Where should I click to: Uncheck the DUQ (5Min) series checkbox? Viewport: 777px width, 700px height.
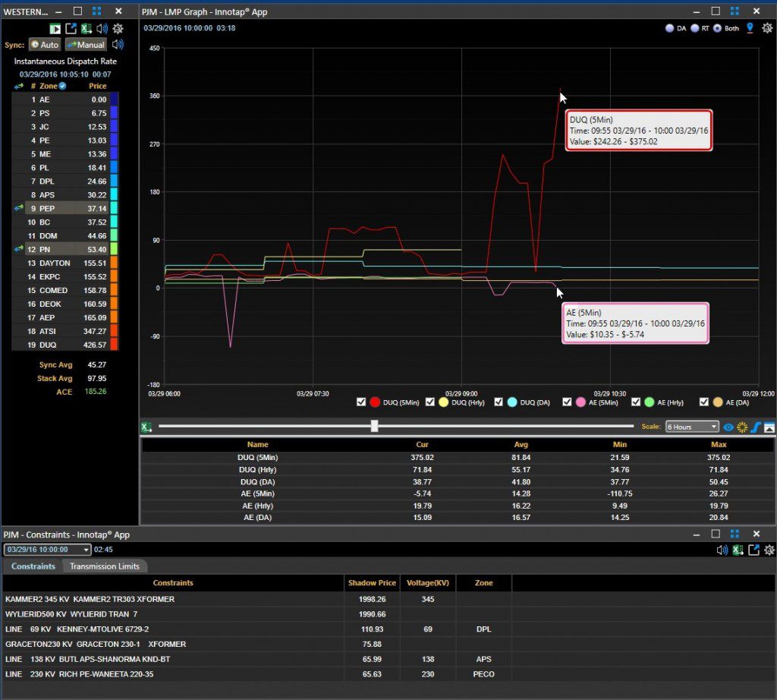[x=361, y=402]
